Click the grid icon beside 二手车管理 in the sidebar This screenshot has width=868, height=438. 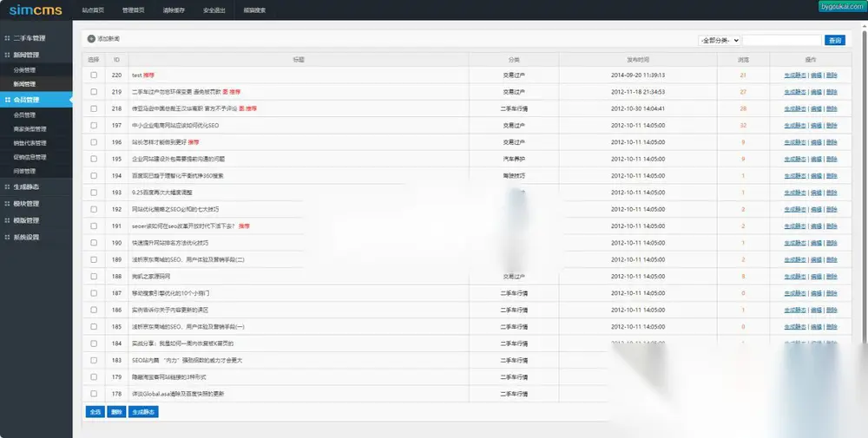pos(7,38)
